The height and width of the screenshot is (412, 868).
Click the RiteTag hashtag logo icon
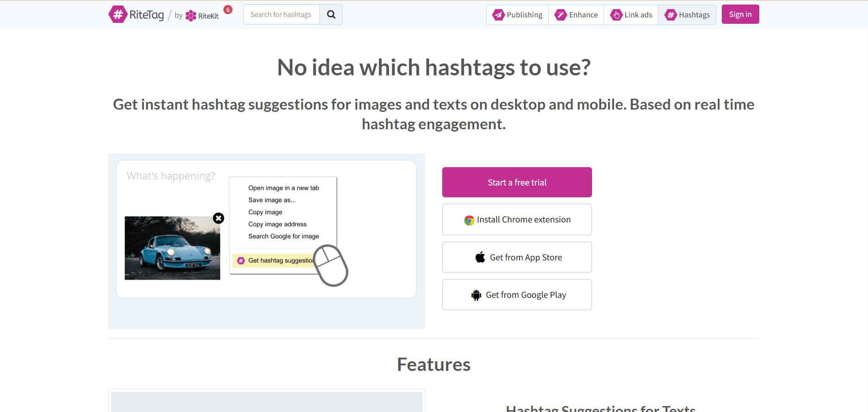coord(118,14)
